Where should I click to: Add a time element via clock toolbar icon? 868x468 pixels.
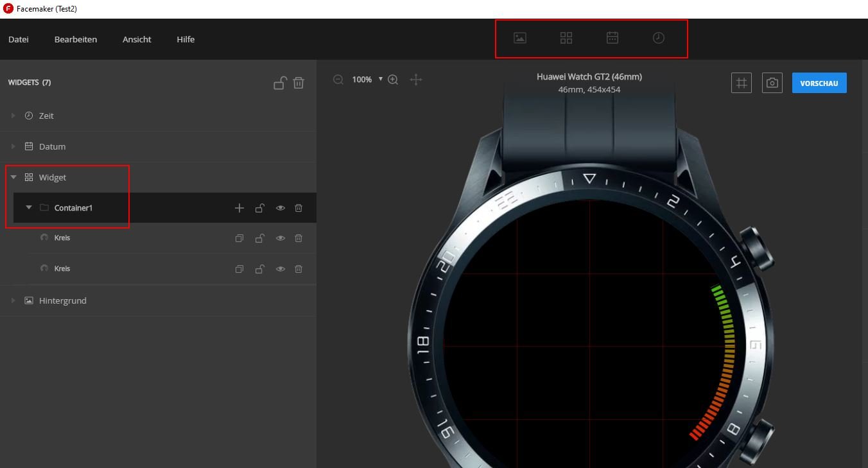pos(659,38)
